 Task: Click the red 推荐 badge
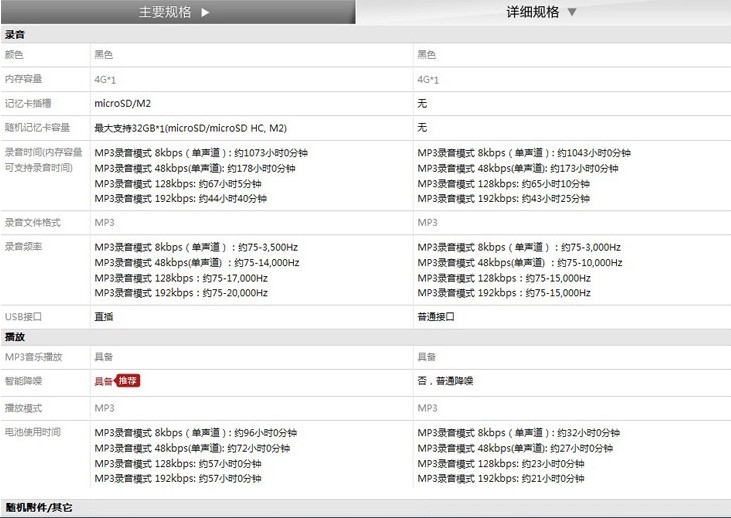128,381
